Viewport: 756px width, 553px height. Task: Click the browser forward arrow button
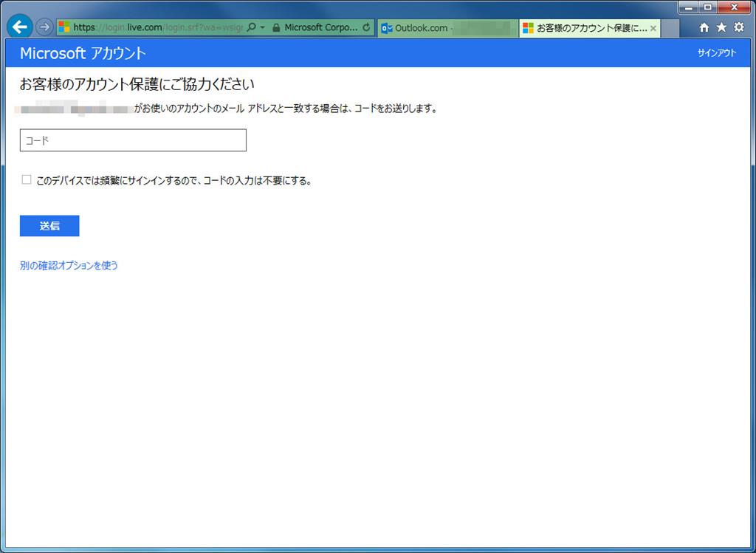click(44, 27)
